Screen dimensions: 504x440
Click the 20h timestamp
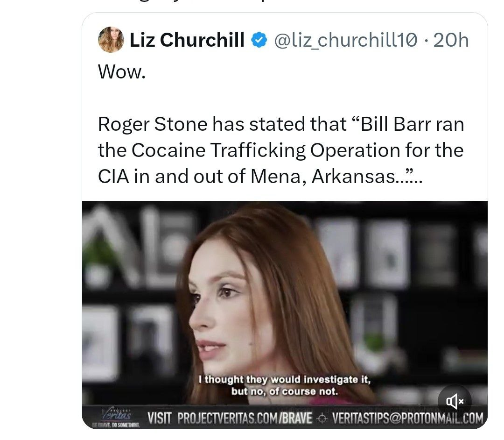pyautogui.click(x=451, y=41)
